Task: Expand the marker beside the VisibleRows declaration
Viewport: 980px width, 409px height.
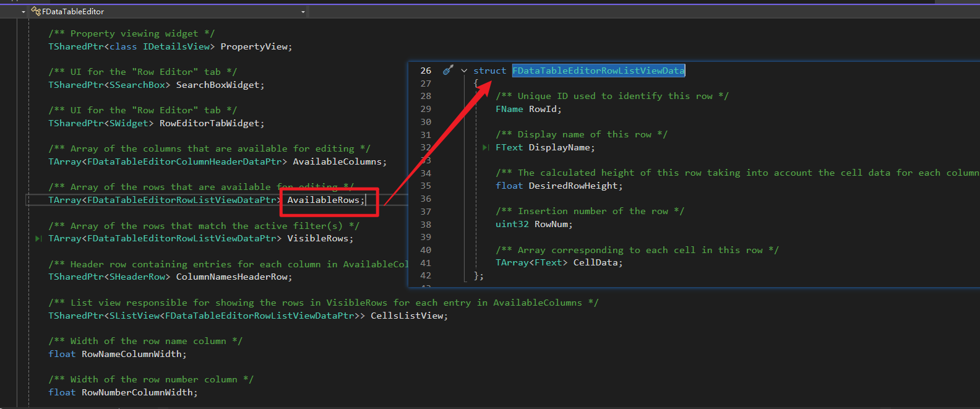Action: click(x=38, y=238)
